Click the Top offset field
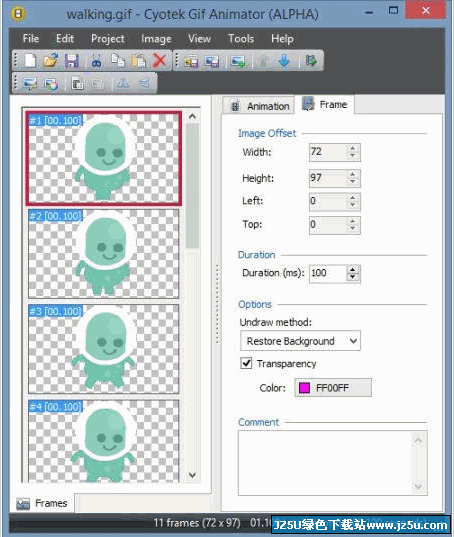Image resolution: width=454 pixels, height=537 pixels. 328,225
